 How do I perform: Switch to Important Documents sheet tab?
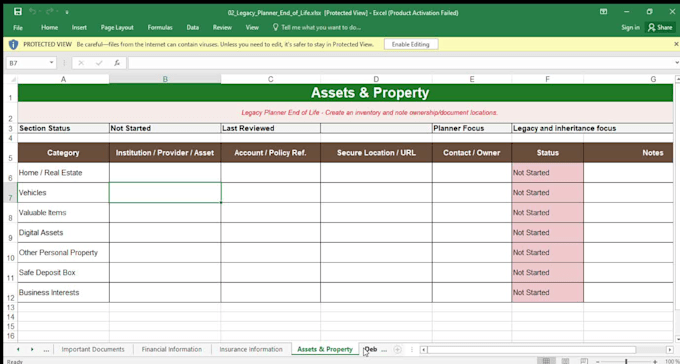click(x=93, y=349)
